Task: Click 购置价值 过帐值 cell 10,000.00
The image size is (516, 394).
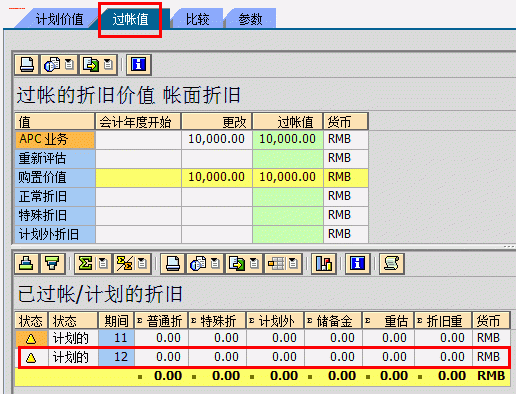Action: (288, 177)
